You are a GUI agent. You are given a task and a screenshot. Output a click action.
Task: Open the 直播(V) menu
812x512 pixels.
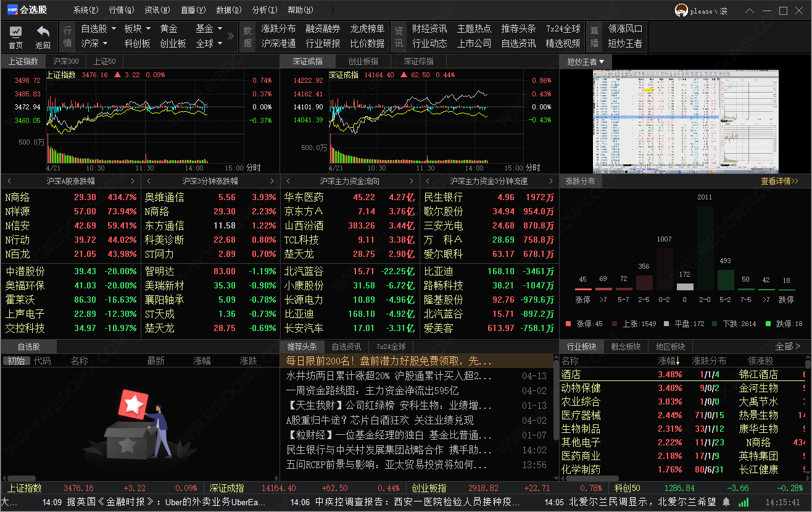(x=193, y=10)
